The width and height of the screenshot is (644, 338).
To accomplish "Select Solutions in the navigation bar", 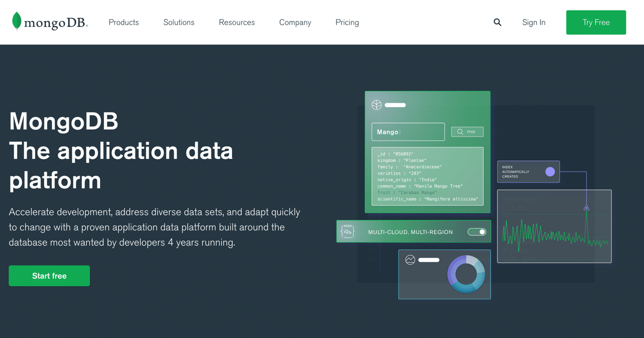I will pyautogui.click(x=179, y=22).
